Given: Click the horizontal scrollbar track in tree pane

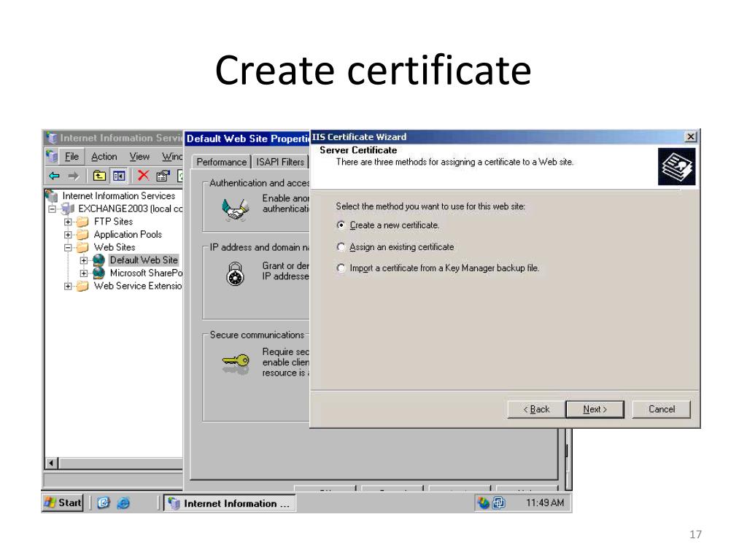Looking at the screenshot, I should (120, 463).
